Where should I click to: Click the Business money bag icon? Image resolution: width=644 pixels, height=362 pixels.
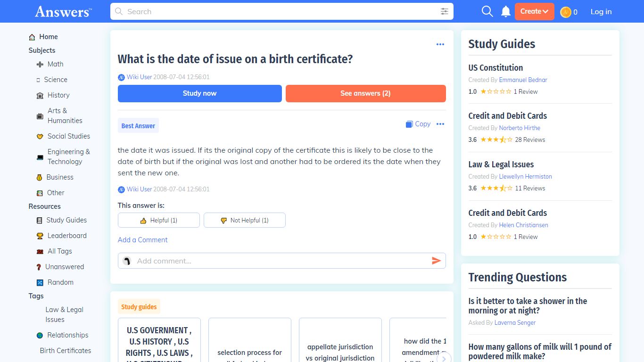pyautogui.click(x=40, y=178)
